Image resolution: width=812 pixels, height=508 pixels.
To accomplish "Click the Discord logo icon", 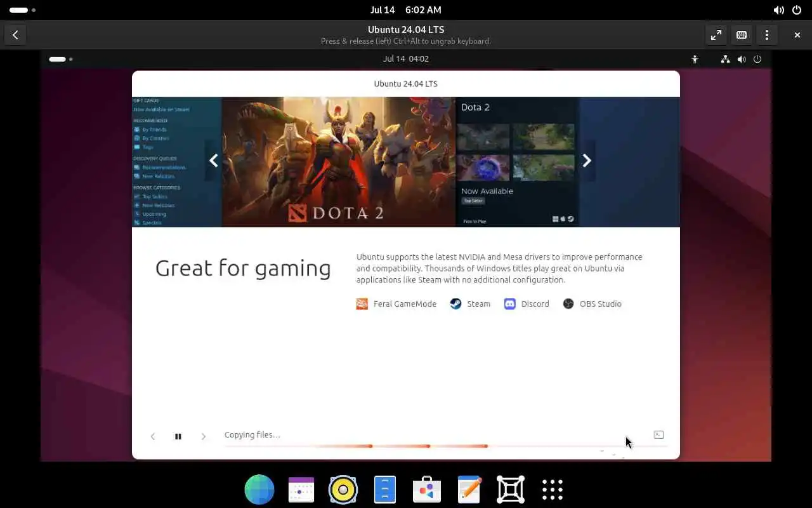I will tap(510, 304).
